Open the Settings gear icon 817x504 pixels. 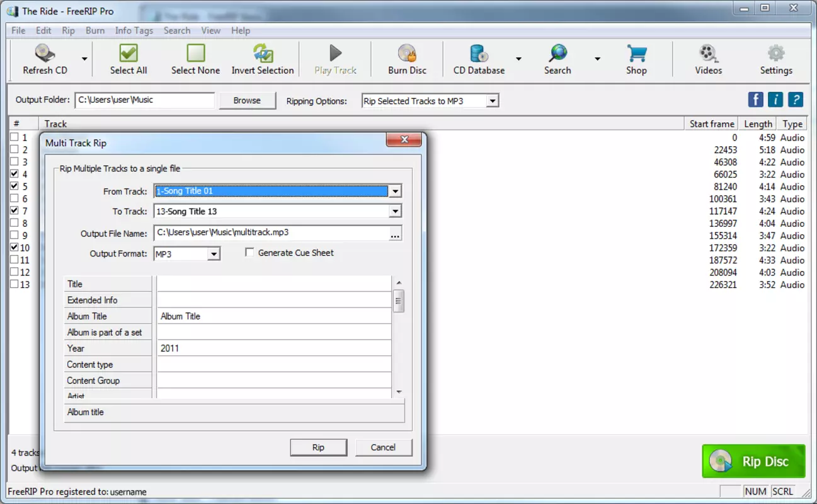point(776,54)
